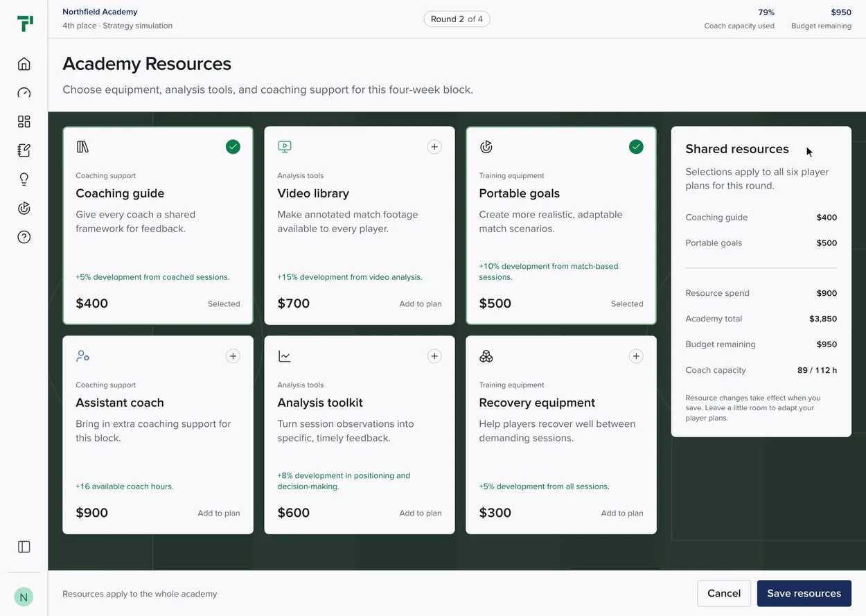
Task: Open the four-squares grid icon in the sidebar
Action: (x=24, y=122)
